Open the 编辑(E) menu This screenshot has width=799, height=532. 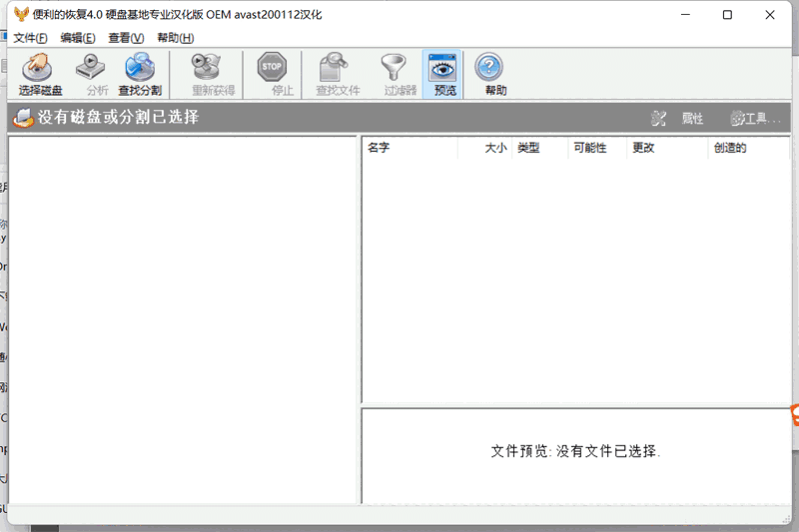78,38
